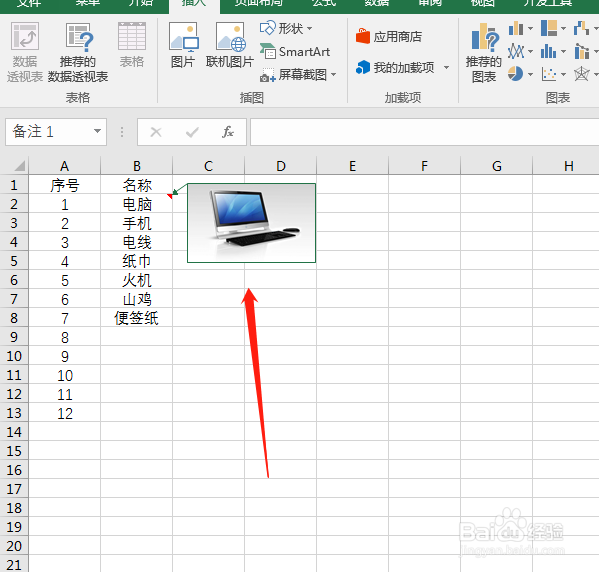Click the Cancel X formula button
This screenshot has width=599, height=572.
156,132
